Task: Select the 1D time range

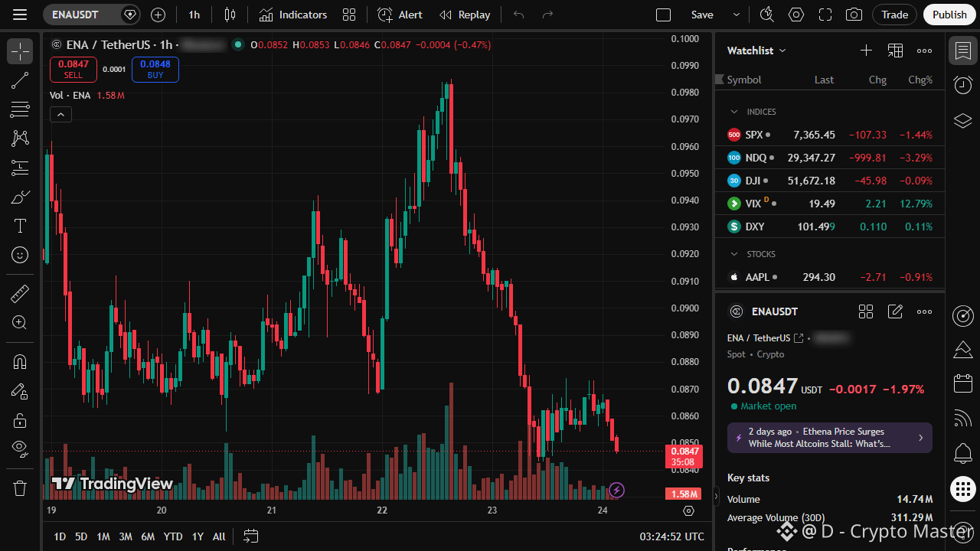Action: click(x=60, y=536)
